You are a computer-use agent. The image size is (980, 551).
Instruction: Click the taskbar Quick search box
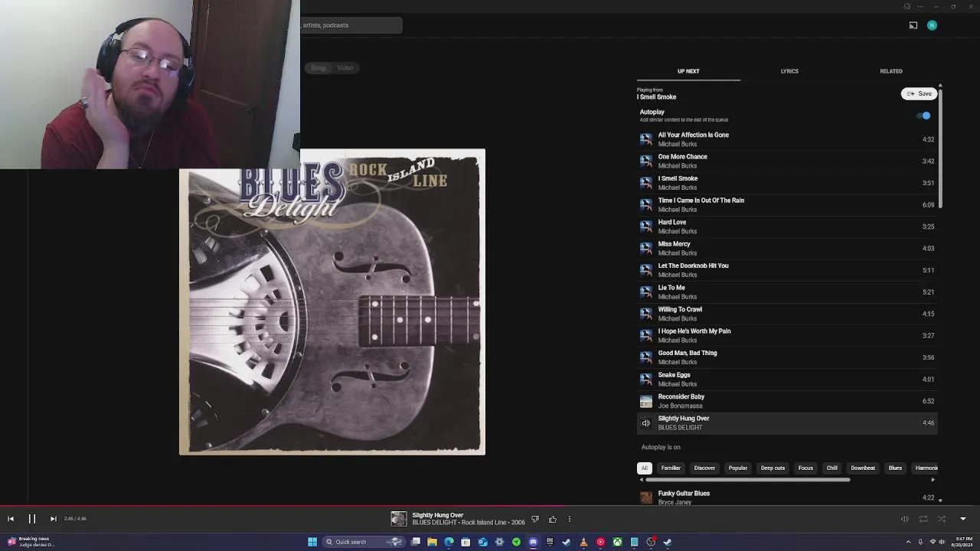(x=363, y=542)
